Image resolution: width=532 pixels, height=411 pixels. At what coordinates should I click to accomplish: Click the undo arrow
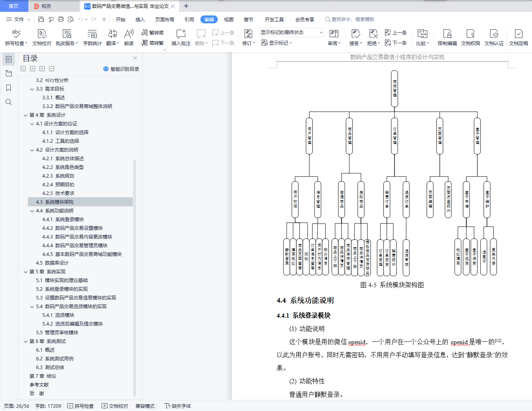(x=81, y=19)
